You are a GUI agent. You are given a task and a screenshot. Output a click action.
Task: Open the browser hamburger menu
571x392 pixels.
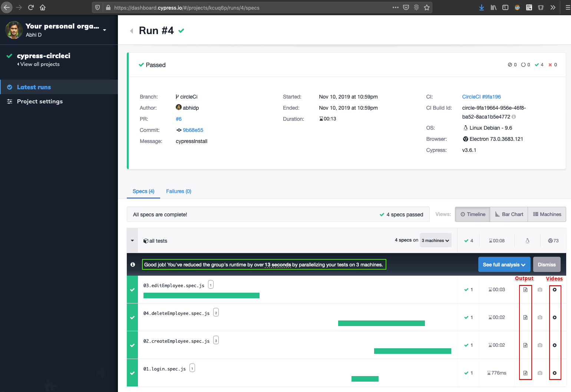[x=568, y=7]
